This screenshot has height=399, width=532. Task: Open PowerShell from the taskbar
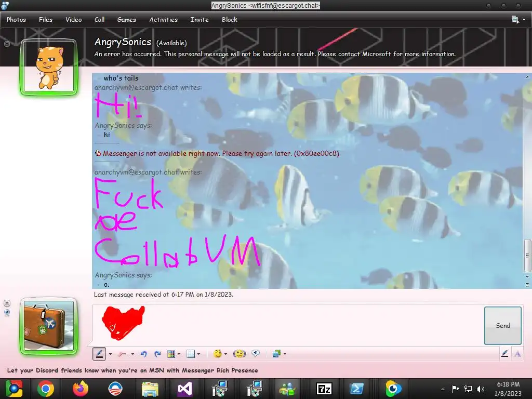pyautogui.click(x=357, y=389)
